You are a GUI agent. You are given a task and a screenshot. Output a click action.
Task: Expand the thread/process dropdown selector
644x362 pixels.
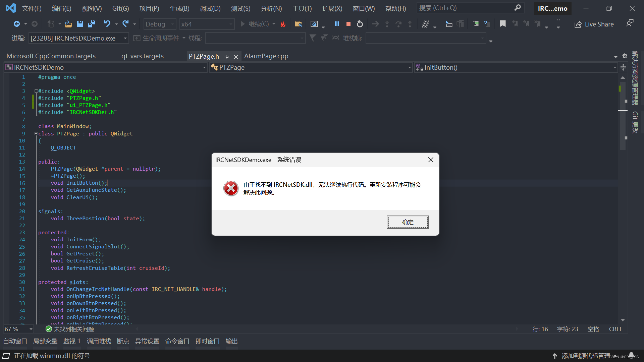[x=126, y=39]
